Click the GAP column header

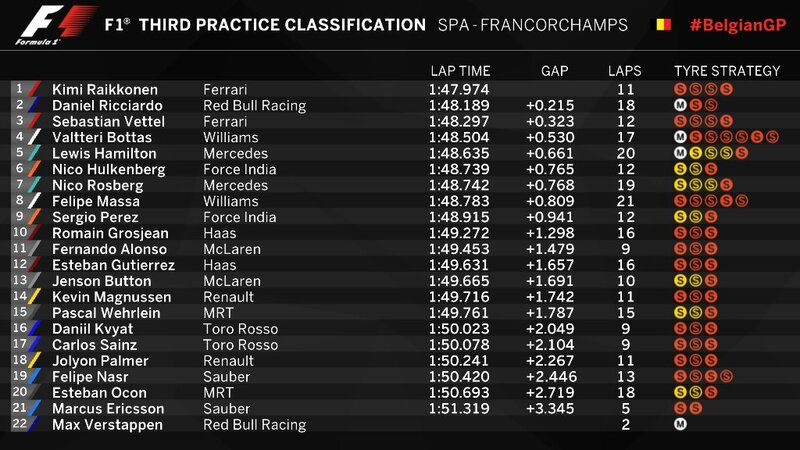[555, 71]
